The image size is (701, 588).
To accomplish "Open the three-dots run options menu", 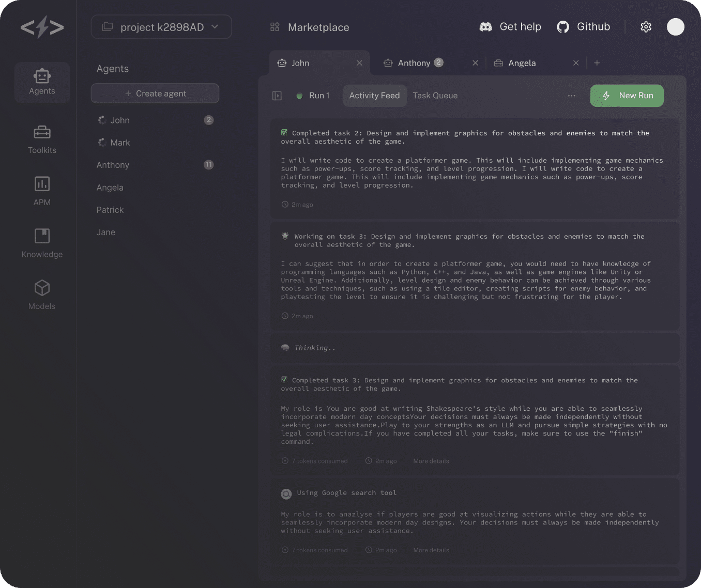I will tap(571, 96).
